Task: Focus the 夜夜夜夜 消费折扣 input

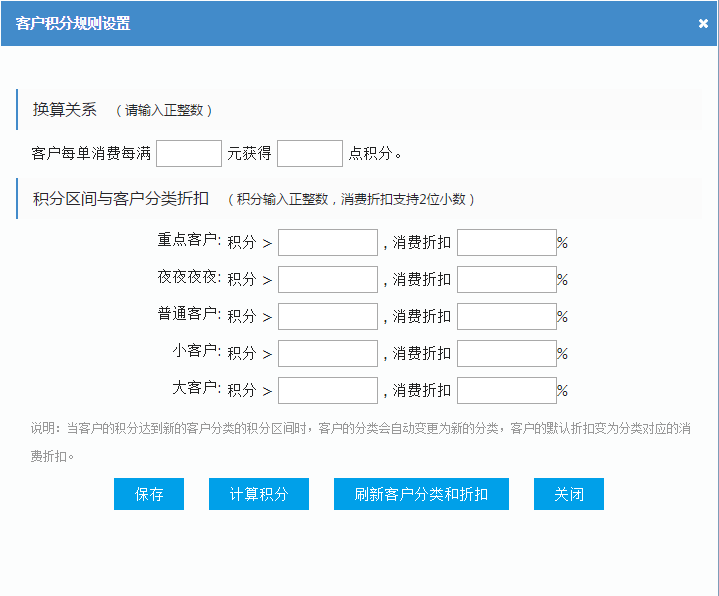Action: click(x=506, y=280)
